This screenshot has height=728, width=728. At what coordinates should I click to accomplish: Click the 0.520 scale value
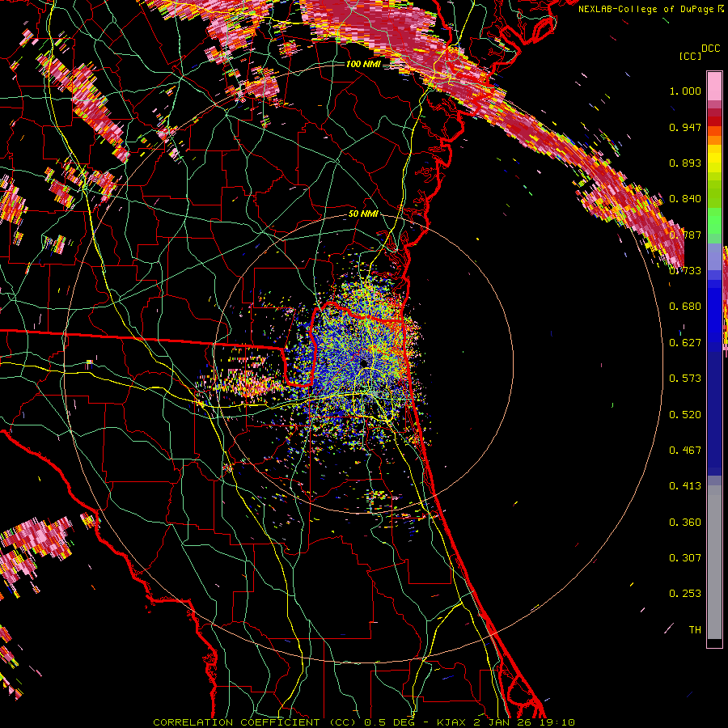[x=685, y=415]
